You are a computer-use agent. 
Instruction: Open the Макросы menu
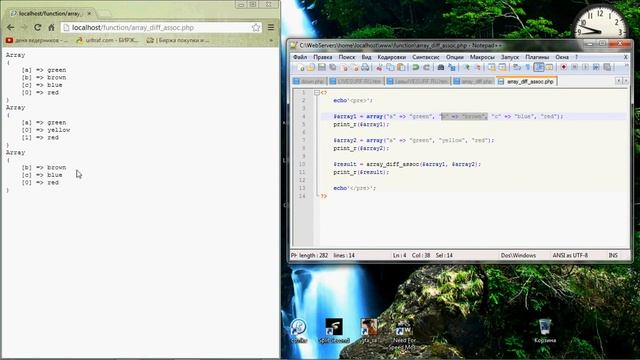[482, 57]
